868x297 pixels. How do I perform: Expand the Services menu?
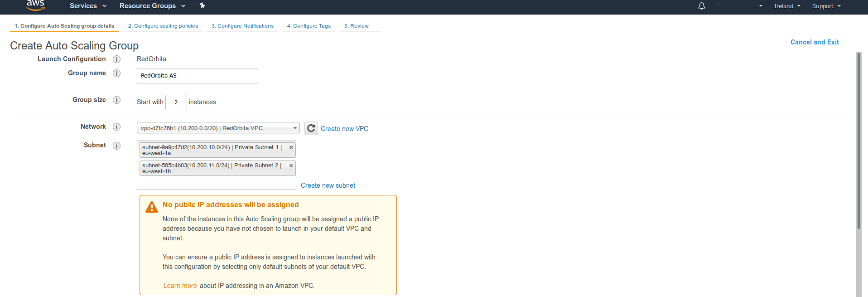tap(88, 6)
